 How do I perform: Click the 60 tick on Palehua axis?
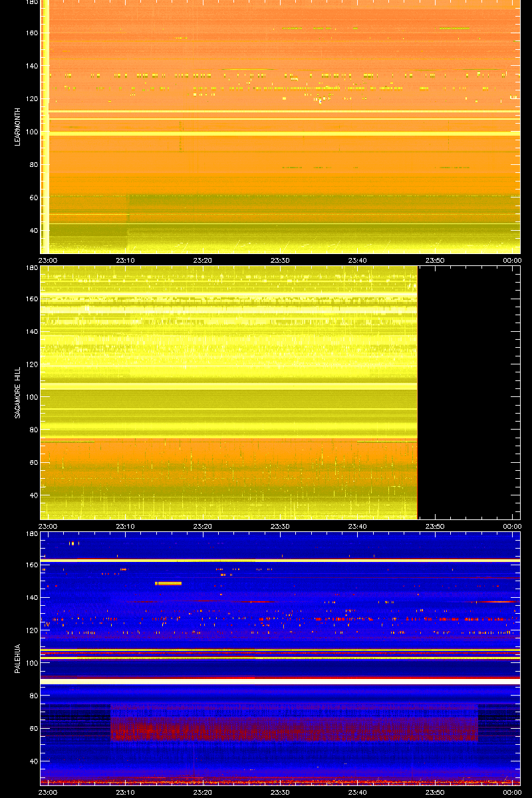pyautogui.click(x=34, y=729)
